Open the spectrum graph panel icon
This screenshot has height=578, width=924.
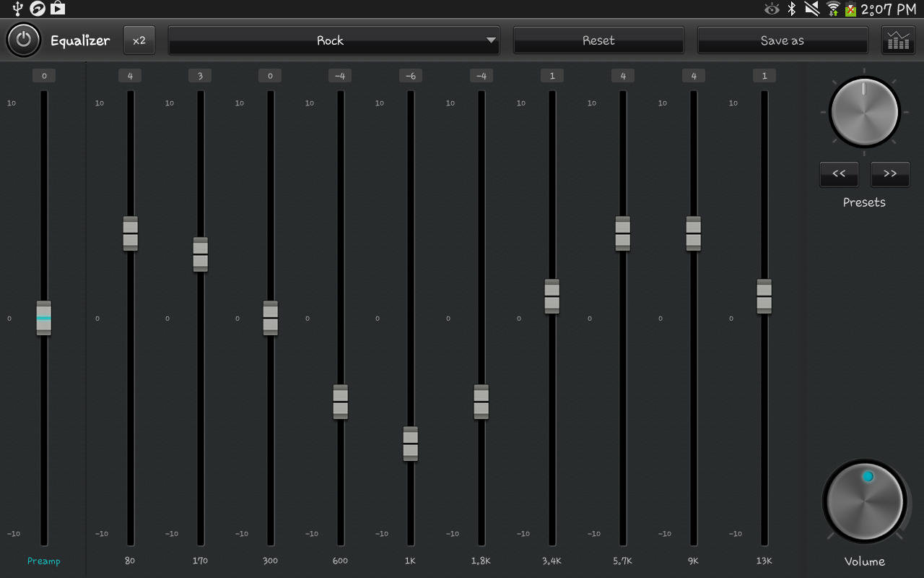pos(899,40)
